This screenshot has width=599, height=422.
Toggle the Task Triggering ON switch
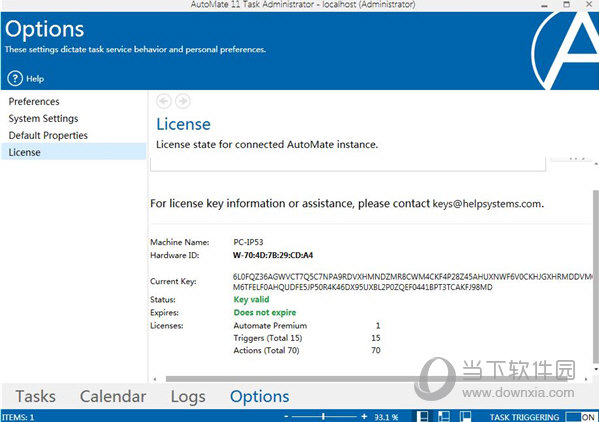pos(581,417)
